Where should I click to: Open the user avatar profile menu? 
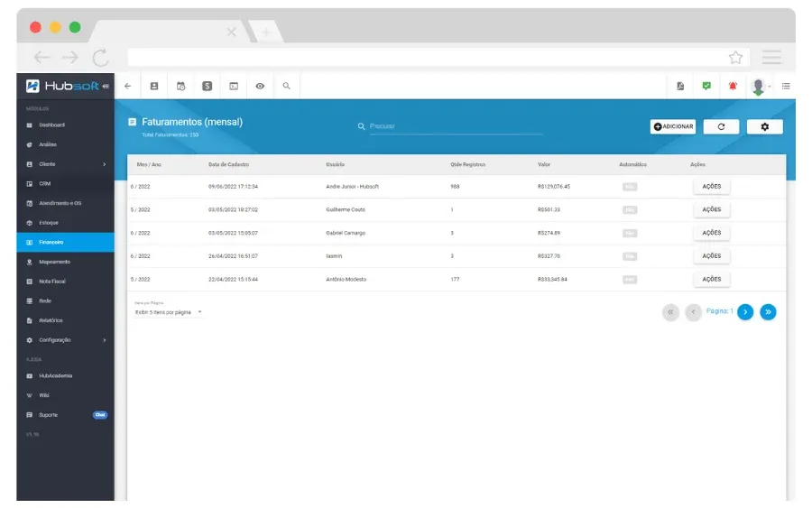(759, 87)
